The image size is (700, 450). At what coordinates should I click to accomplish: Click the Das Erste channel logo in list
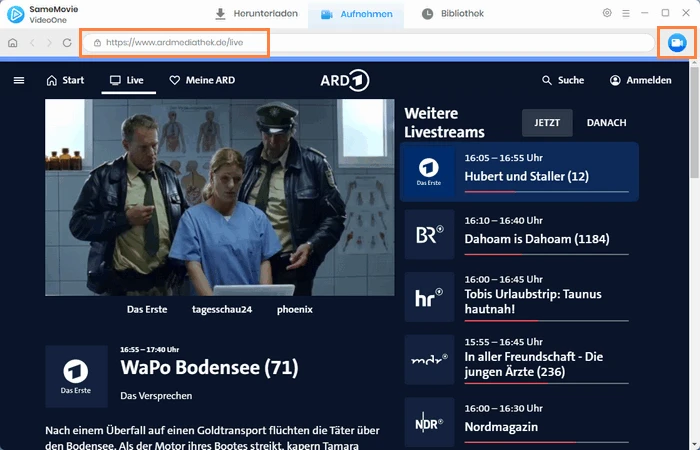point(429,172)
